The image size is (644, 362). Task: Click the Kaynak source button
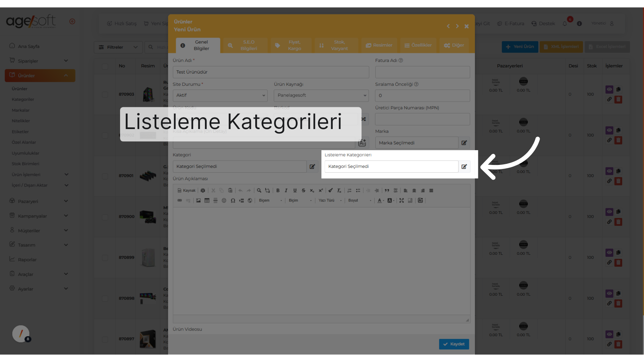(186, 190)
